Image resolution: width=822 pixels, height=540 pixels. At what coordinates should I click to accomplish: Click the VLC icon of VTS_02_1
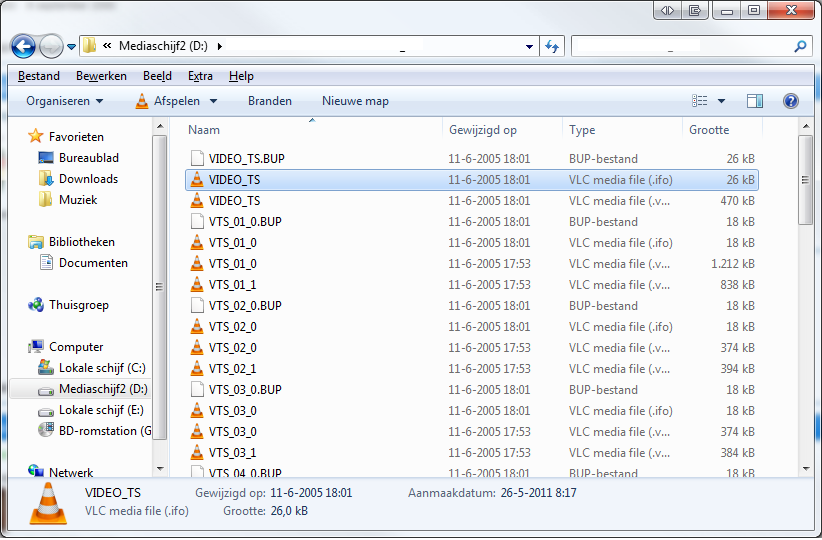pos(197,368)
